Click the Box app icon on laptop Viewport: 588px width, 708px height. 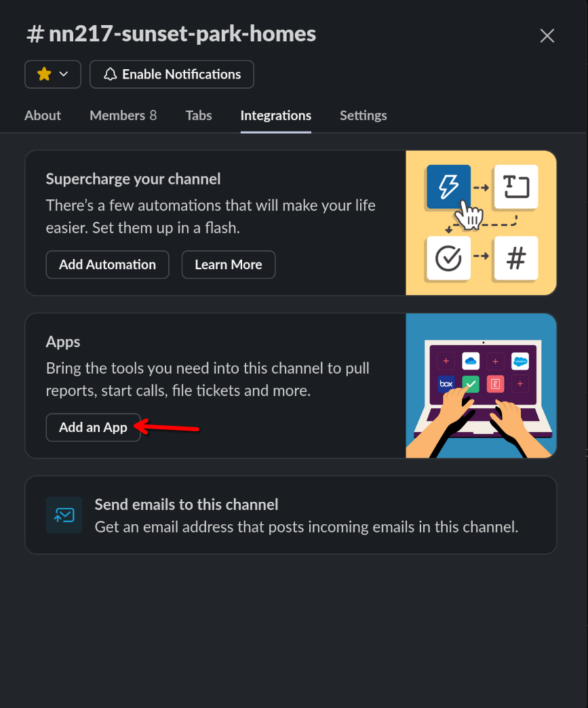[x=446, y=384]
